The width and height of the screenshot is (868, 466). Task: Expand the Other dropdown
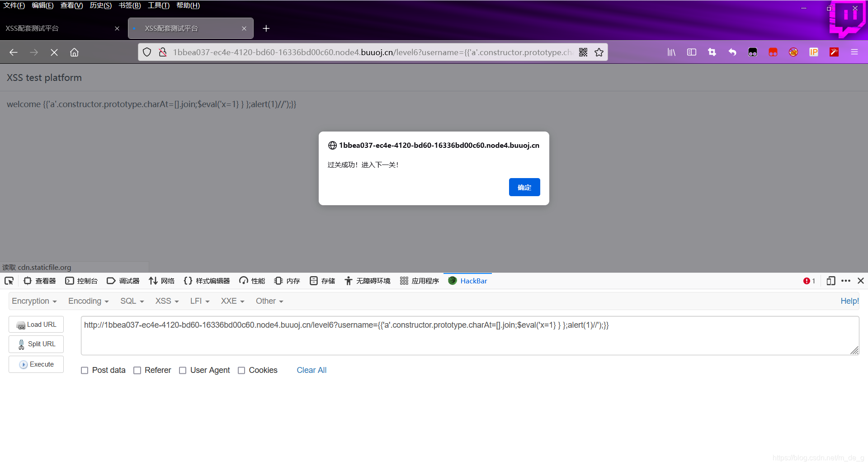point(269,301)
